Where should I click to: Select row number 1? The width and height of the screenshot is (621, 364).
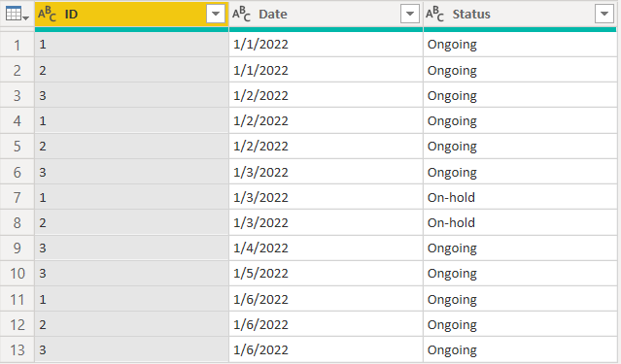pyautogui.click(x=17, y=45)
